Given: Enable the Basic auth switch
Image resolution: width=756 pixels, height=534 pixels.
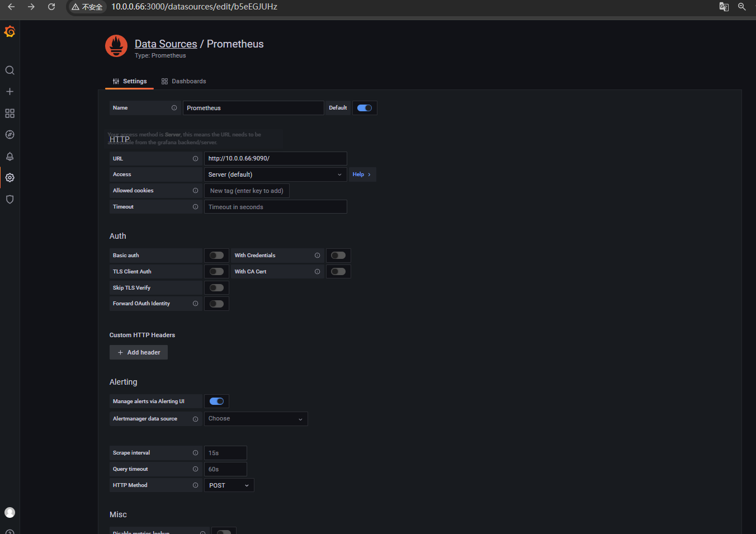Looking at the screenshot, I should coord(216,256).
